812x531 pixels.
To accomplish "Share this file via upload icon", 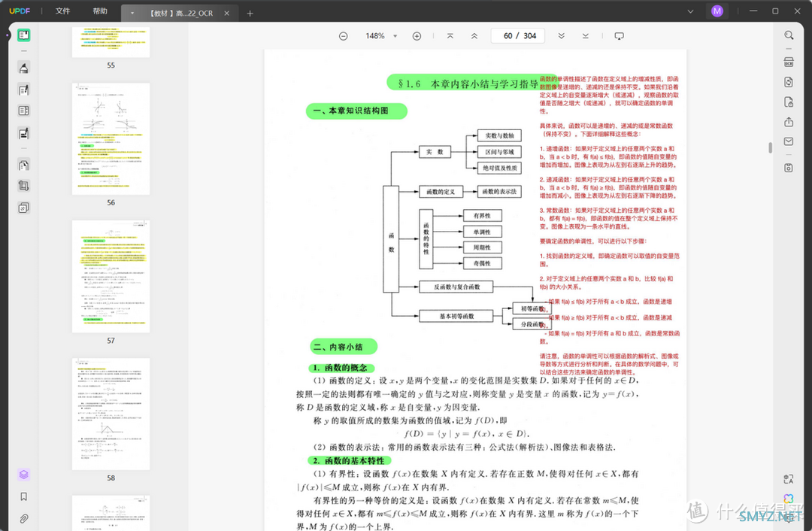I will coord(789,122).
